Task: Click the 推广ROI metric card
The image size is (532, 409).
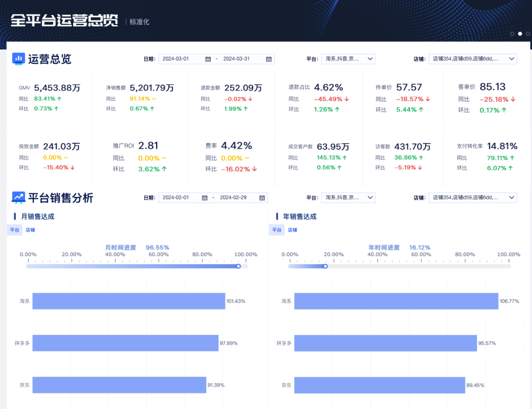Action: click(x=141, y=156)
